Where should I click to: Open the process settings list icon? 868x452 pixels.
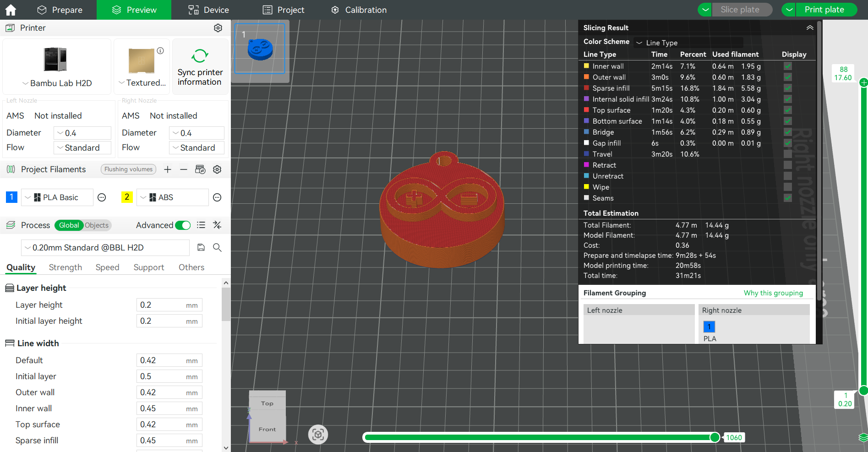click(x=201, y=225)
